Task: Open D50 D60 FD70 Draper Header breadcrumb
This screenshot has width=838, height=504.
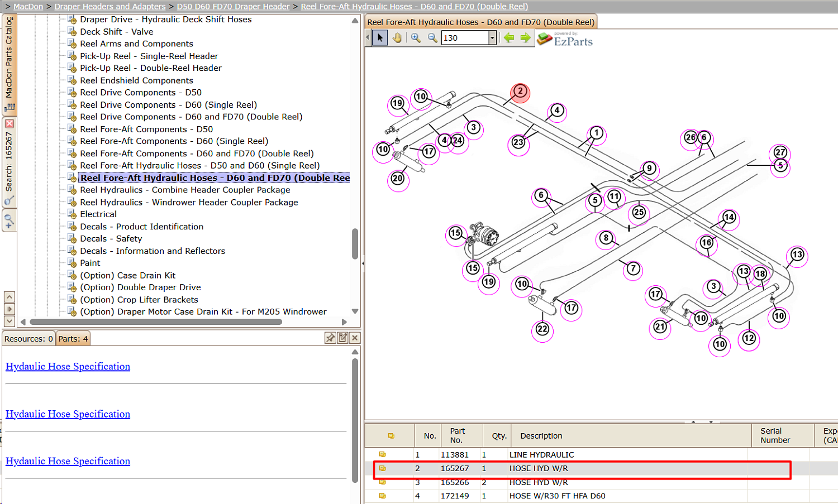Action: coord(233,7)
